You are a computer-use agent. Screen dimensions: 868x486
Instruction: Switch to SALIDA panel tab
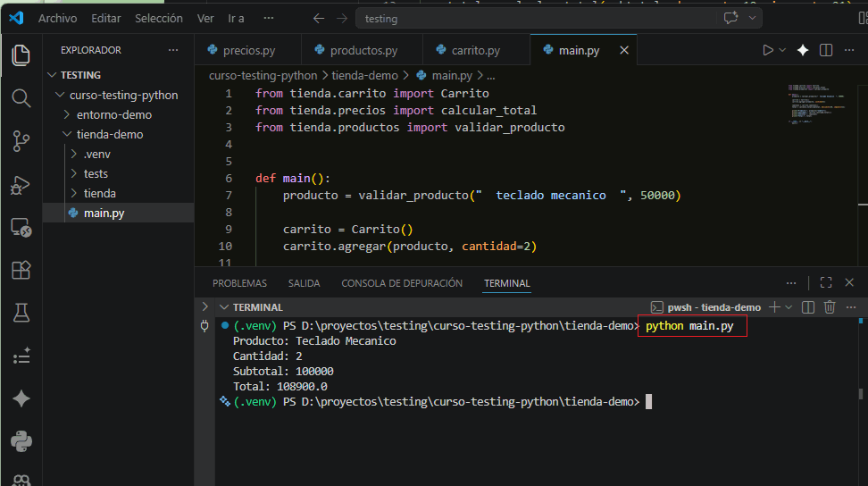tap(304, 283)
